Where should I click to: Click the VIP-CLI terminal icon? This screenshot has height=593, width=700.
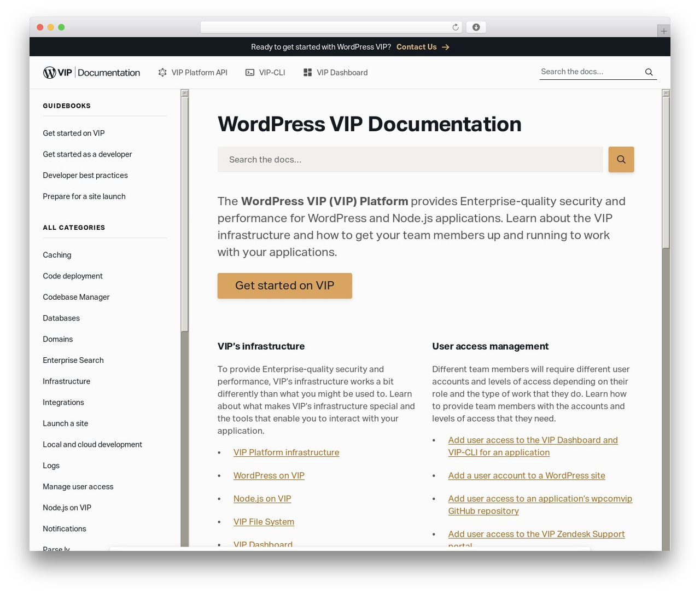click(250, 72)
